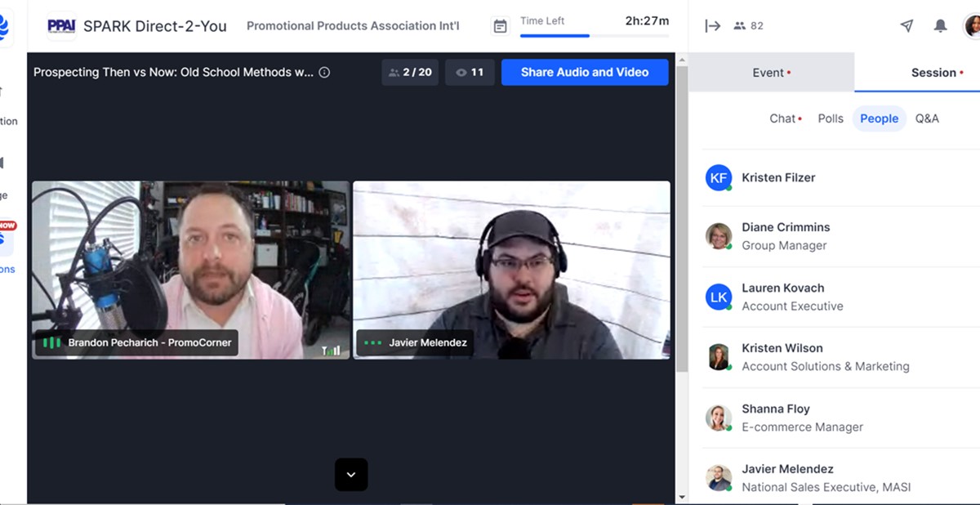
Task: Open the calendar schedule icon
Action: tap(500, 26)
